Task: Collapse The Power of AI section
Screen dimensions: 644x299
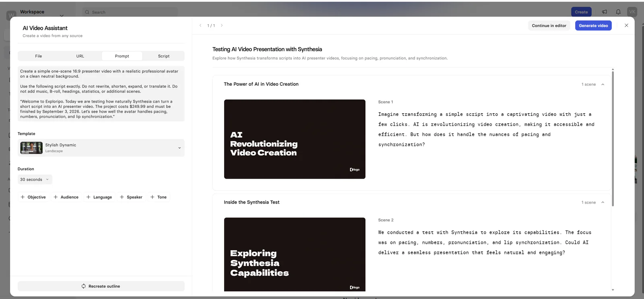Action: [x=603, y=85]
